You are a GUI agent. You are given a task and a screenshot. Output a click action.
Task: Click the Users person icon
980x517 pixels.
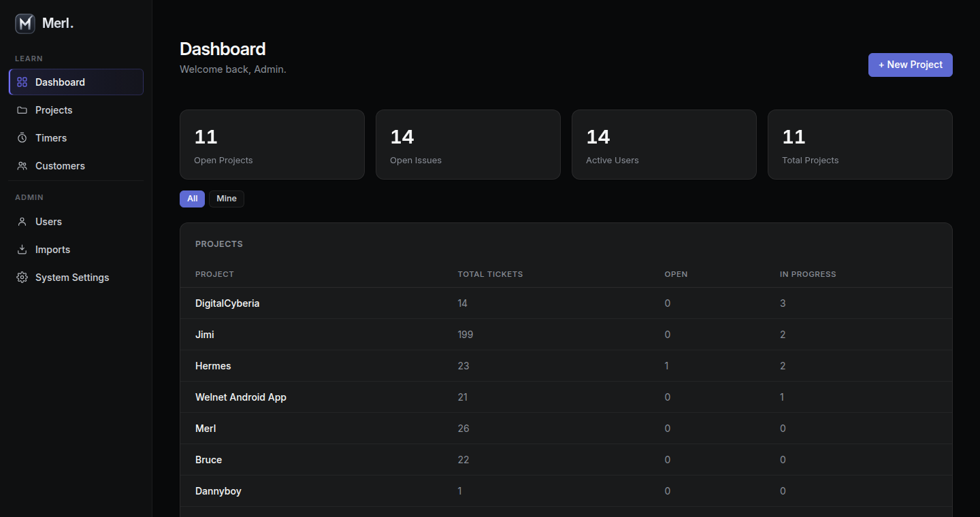click(22, 222)
